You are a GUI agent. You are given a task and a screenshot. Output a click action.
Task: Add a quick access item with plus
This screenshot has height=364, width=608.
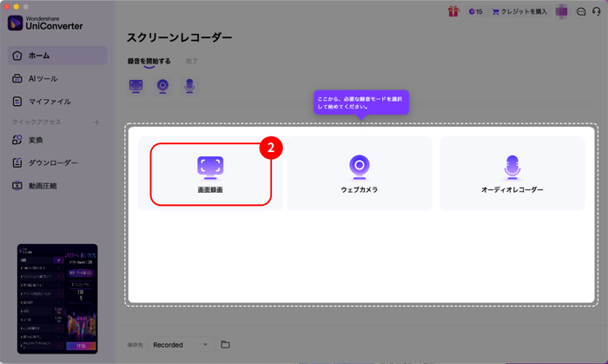pos(96,122)
